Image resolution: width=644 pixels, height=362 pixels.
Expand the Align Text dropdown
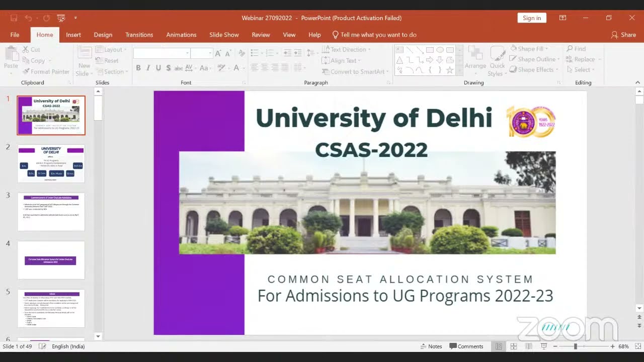pyautogui.click(x=341, y=60)
